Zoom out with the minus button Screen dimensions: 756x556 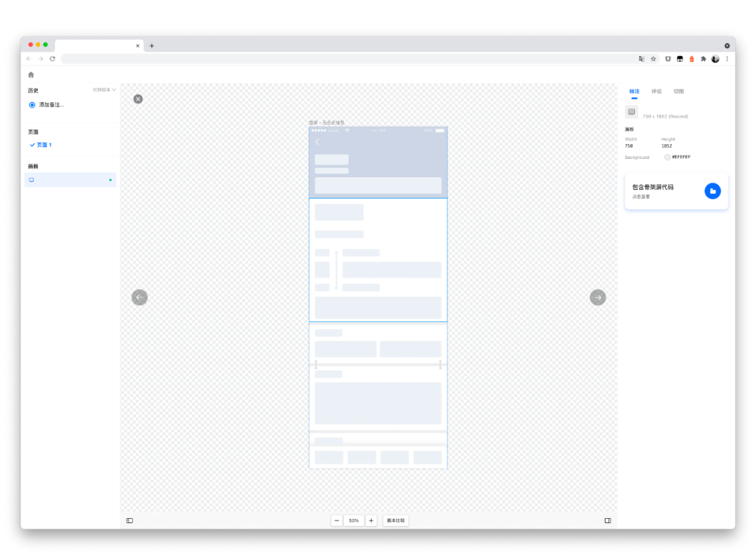(x=337, y=520)
